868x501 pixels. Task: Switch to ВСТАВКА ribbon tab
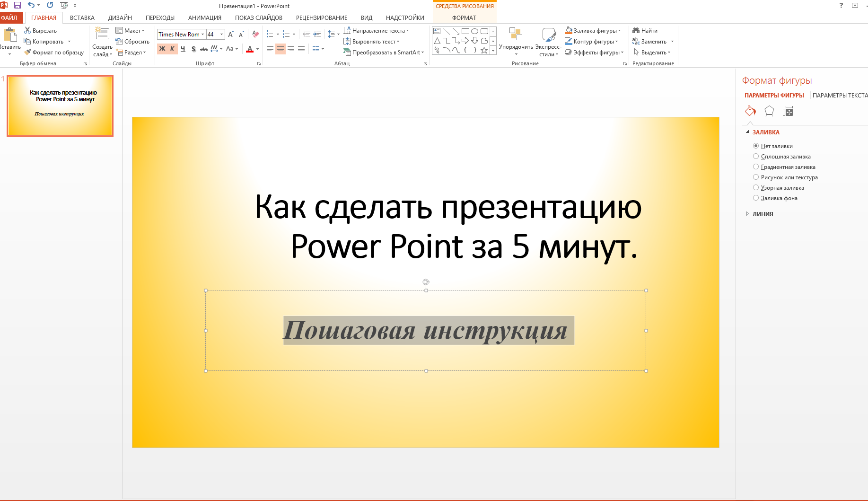tap(82, 18)
